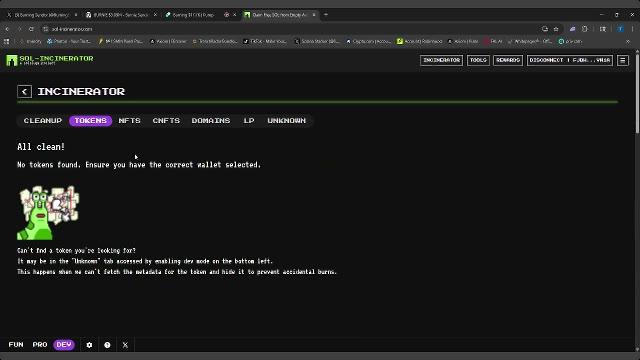Open the help info icon in bottom bar
The height and width of the screenshot is (360, 640).
pyautogui.click(x=107, y=345)
